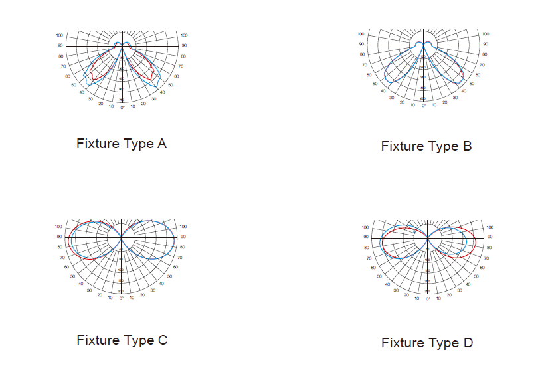538x392 pixels.
Task: Click the "Fixture Type B" caption
Action: click(426, 146)
